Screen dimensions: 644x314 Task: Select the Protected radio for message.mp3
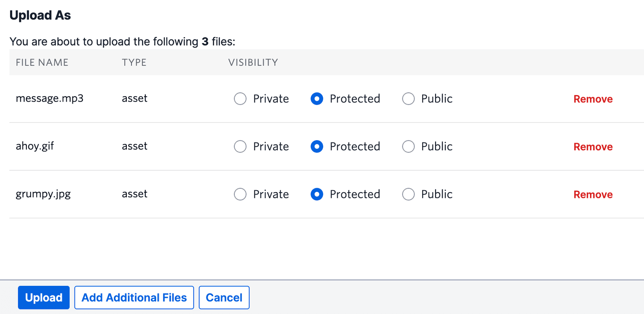(317, 99)
